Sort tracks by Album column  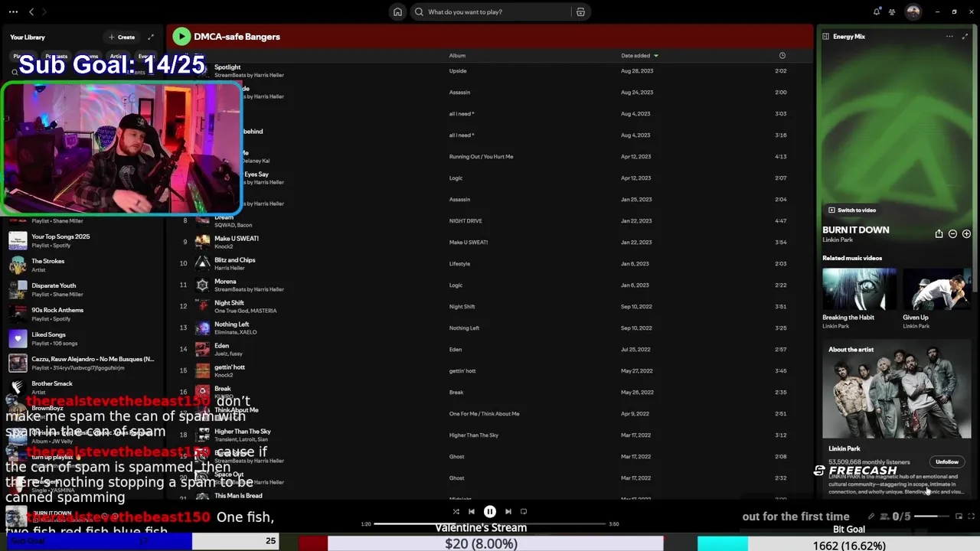click(x=457, y=55)
